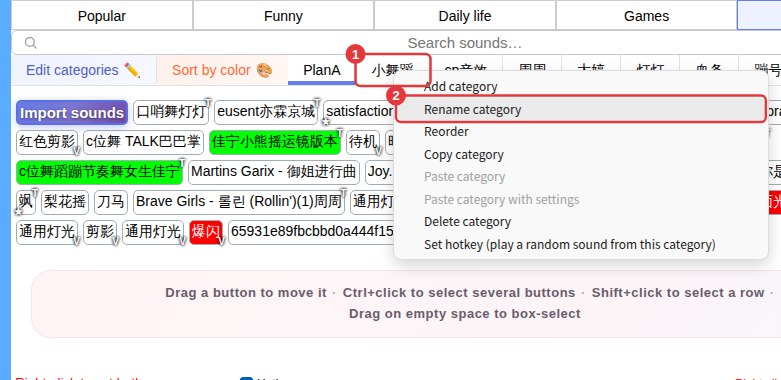Choose Rename category menu entry
The image size is (781, 380).
coord(580,110)
